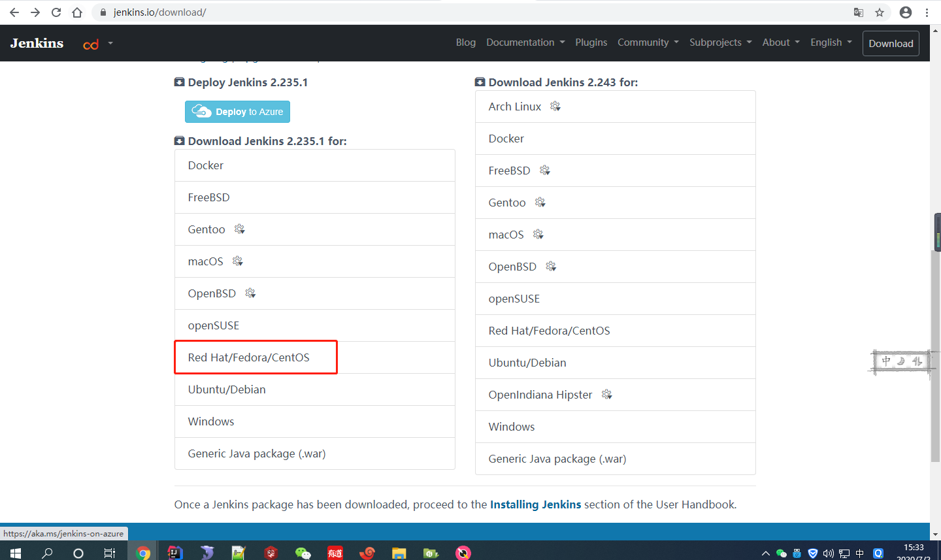Open the Blog nav item
The image size is (941, 560).
click(465, 42)
